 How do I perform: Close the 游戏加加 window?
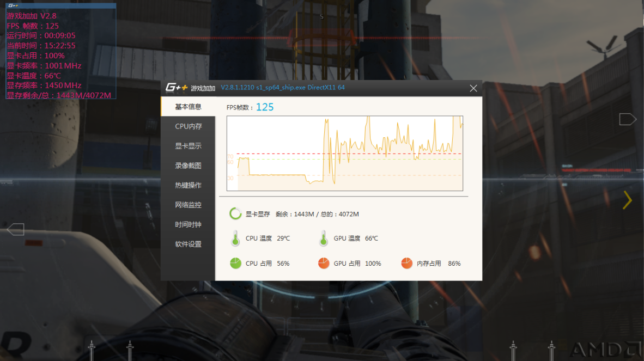click(x=473, y=88)
